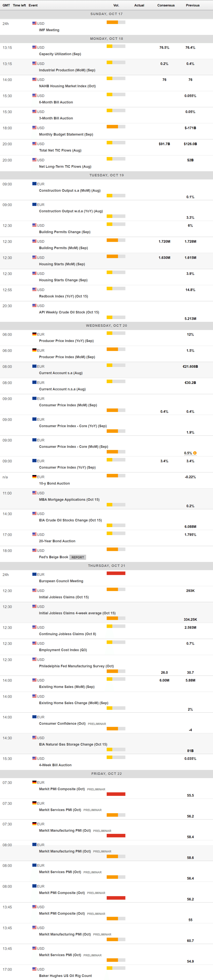Click the Consensus column header

166,5
